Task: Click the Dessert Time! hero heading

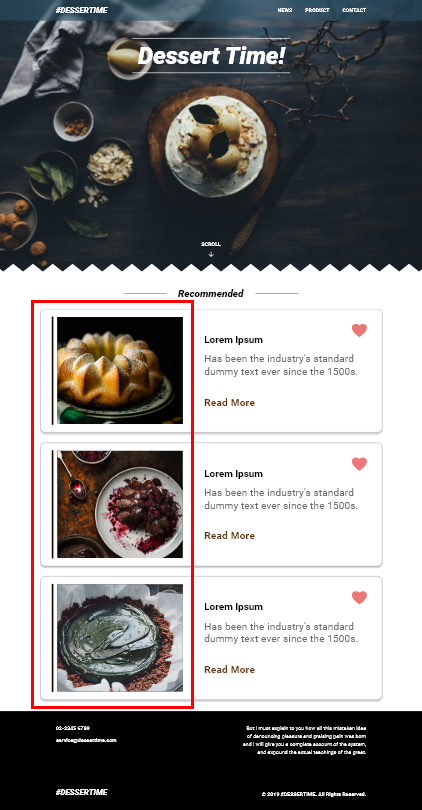Action: [x=211, y=56]
